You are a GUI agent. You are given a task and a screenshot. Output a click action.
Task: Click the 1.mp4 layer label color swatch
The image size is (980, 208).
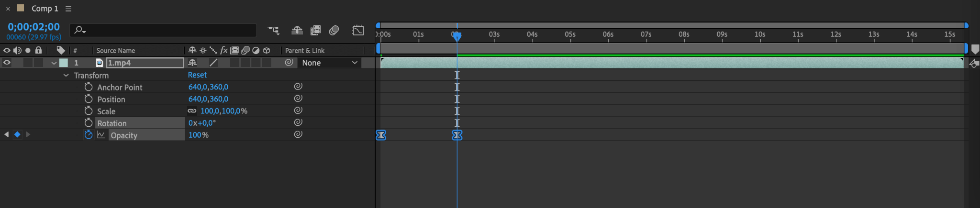coord(63,63)
